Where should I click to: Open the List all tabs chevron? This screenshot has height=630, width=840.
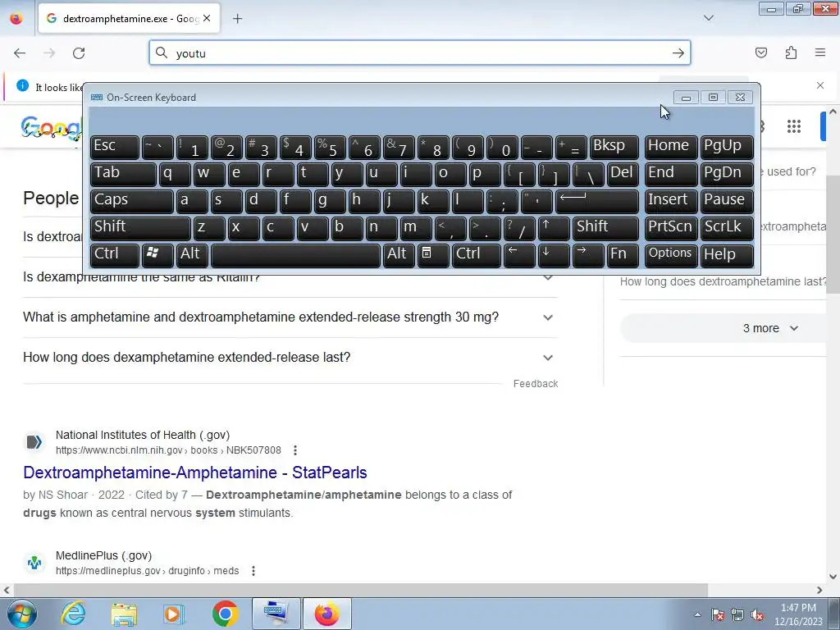(708, 18)
